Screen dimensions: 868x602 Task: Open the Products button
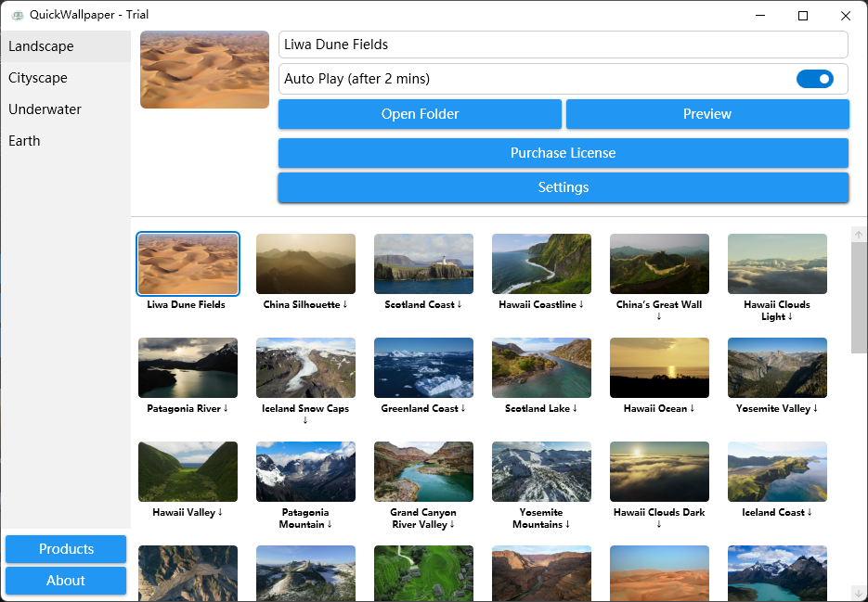[x=66, y=549]
